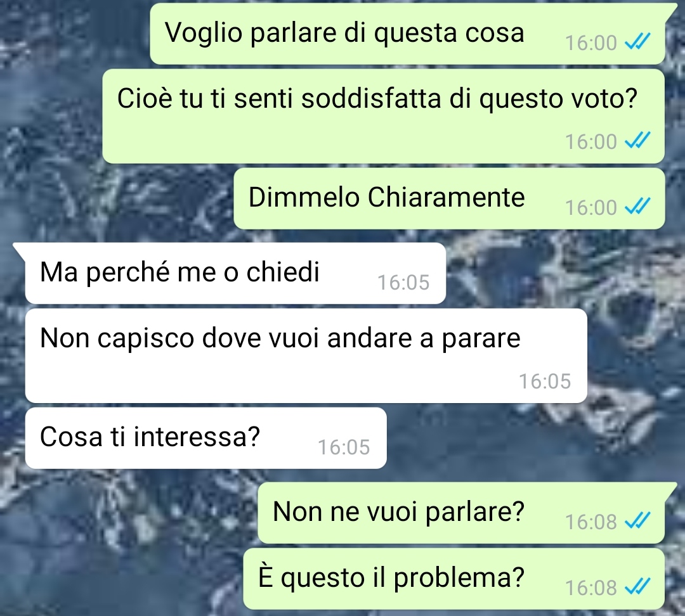
Task: Tap 16:05 timestamp on 'Ma perché me o chiedi'
Action: 403,283
